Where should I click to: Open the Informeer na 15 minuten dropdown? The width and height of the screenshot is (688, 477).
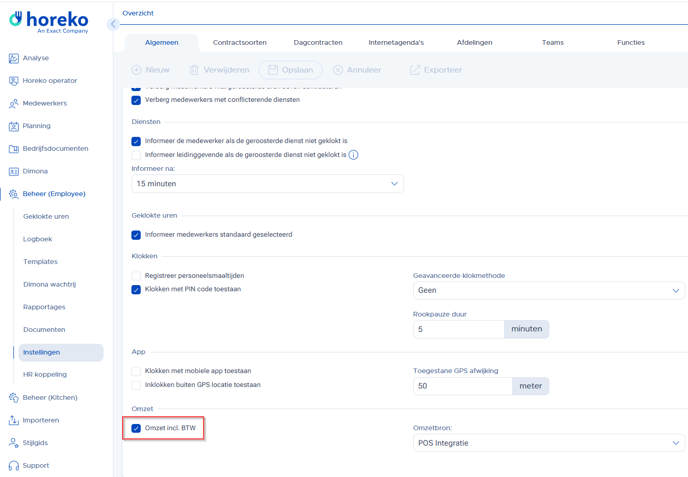[x=267, y=184]
